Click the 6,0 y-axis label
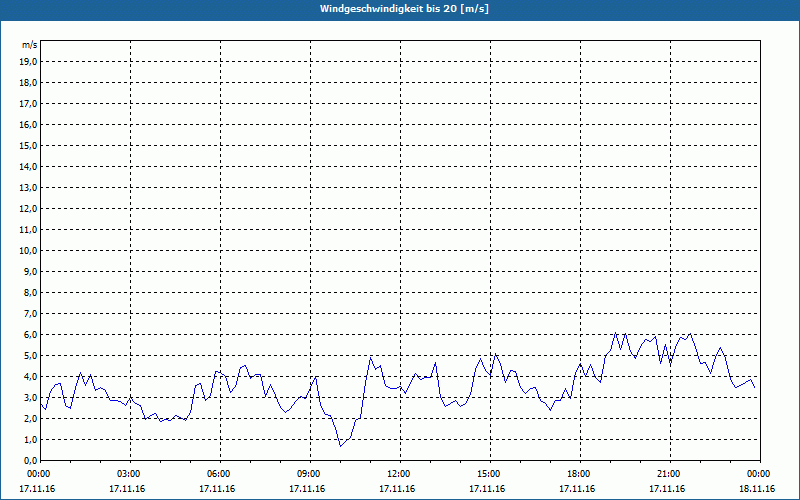 pyautogui.click(x=30, y=335)
